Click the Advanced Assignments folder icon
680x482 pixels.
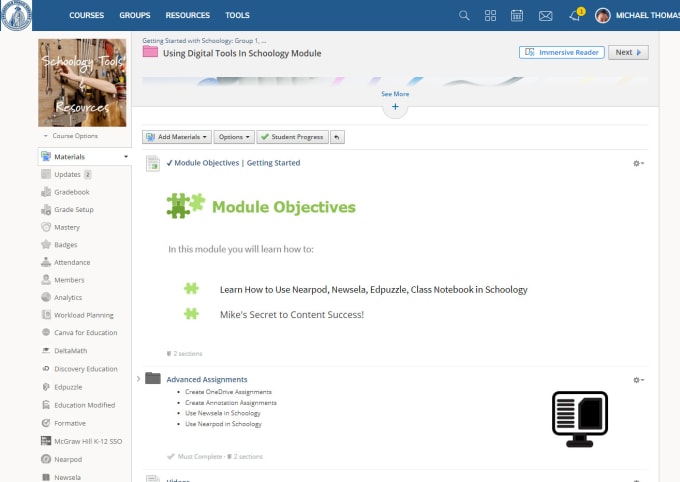[153, 378]
